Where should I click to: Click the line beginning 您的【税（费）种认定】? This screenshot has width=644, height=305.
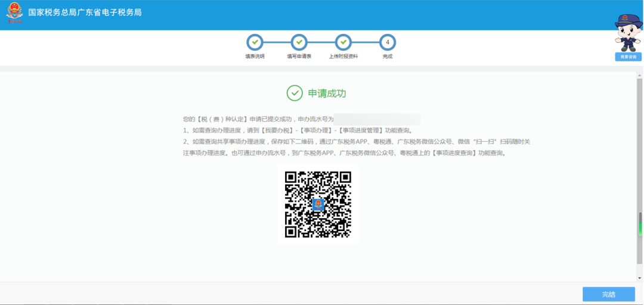click(258, 120)
